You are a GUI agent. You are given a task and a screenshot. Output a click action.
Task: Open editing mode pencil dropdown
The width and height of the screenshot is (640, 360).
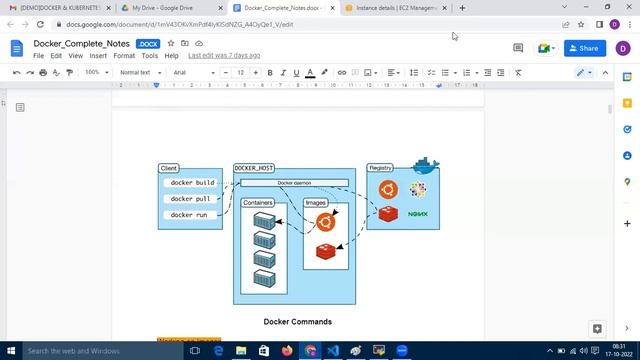pos(584,73)
